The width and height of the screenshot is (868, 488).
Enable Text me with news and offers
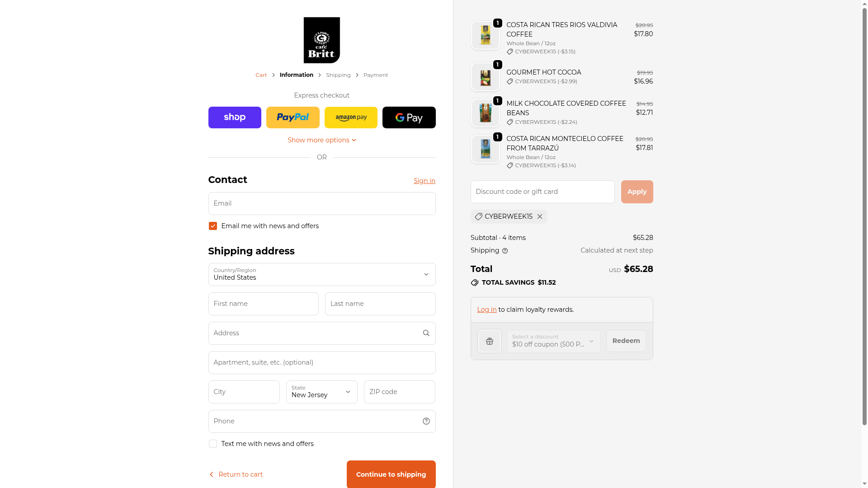coord(213,444)
